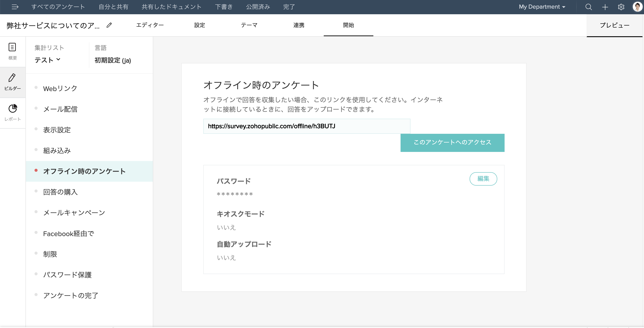Switch to the エディター tab
The height and width of the screenshot is (328, 644).
[150, 25]
